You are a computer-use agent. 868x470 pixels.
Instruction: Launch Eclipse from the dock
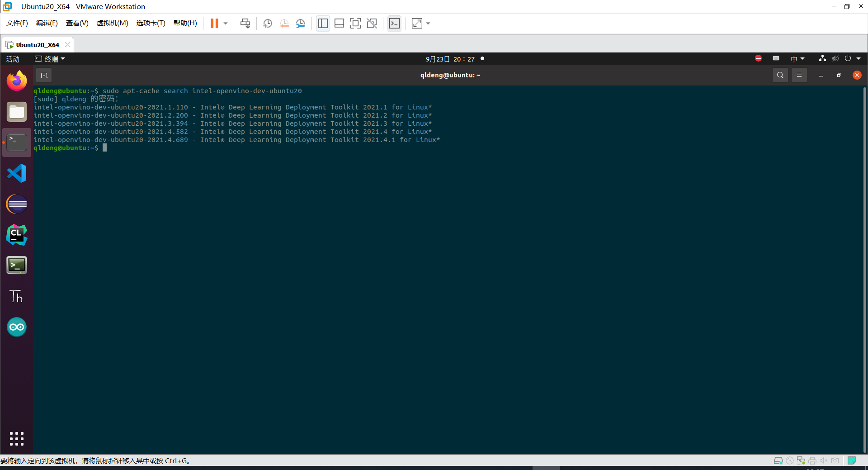coord(17,204)
